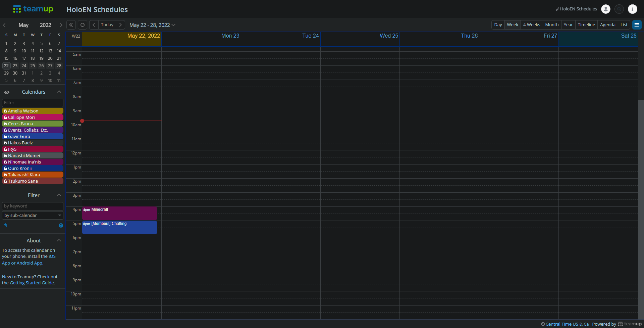Screen dimensions: 644x328
Task: Toggle all calendars visibility eye icon
Action: click(x=7, y=92)
